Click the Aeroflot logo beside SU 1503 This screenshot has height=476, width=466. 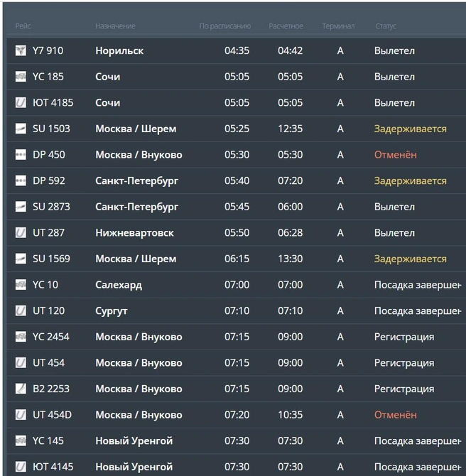pos(21,129)
